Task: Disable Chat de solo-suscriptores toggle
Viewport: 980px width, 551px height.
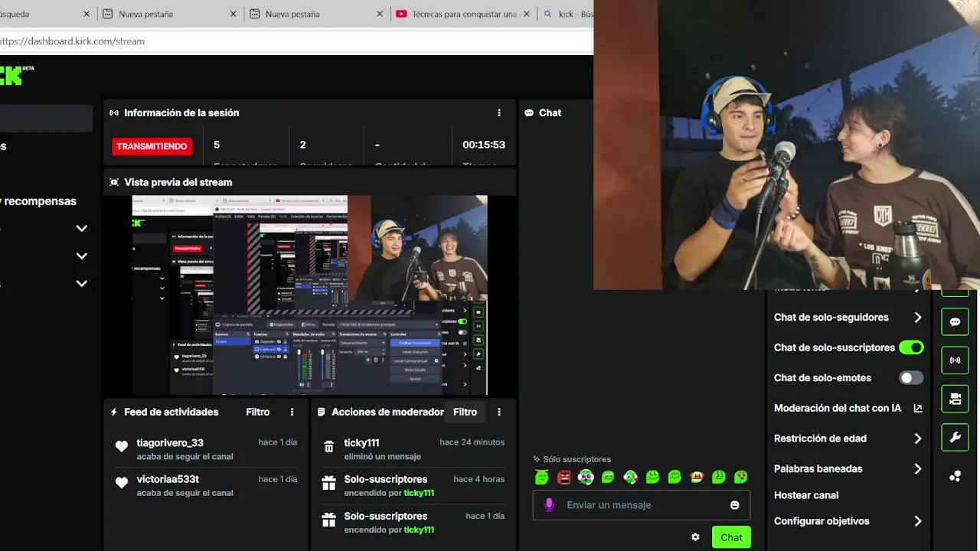Action: pyautogui.click(x=911, y=347)
